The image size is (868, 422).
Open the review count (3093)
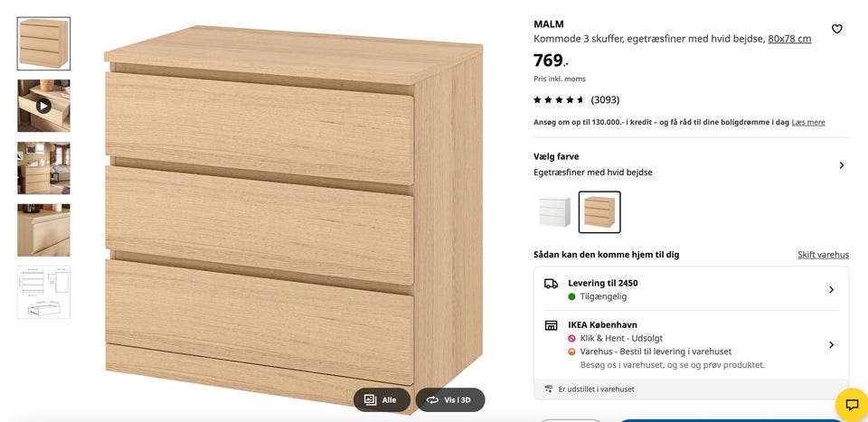click(x=605, y=100)
